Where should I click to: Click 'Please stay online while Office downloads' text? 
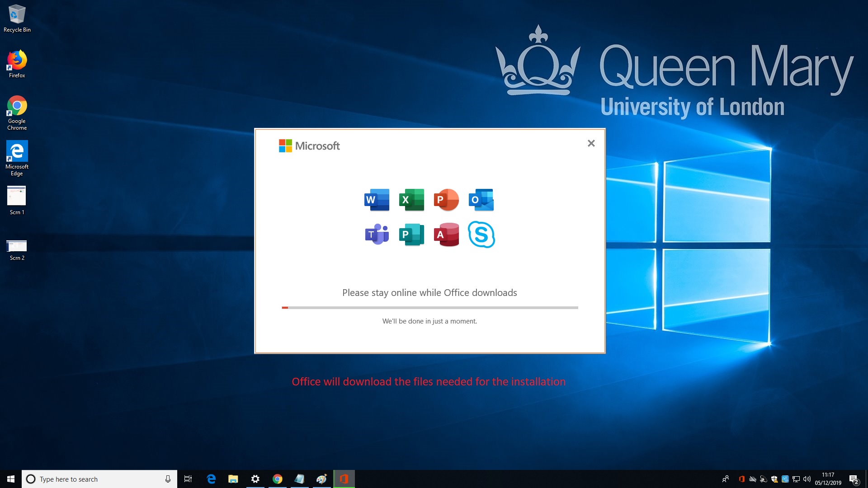pos(429,293)
